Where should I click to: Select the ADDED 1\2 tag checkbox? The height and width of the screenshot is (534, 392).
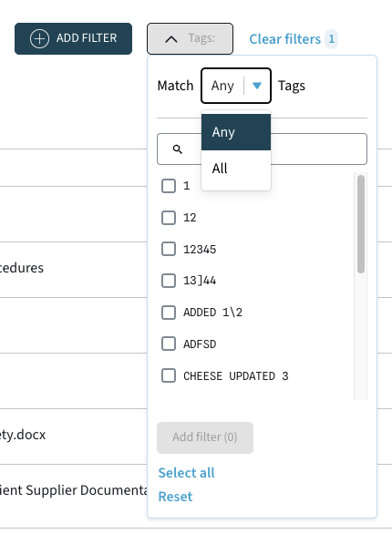tap(169, 313)
